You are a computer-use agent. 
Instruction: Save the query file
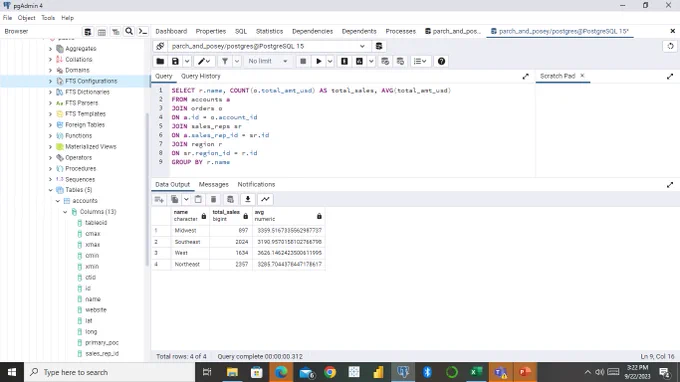pyautogui.click(x=175, y=61)
